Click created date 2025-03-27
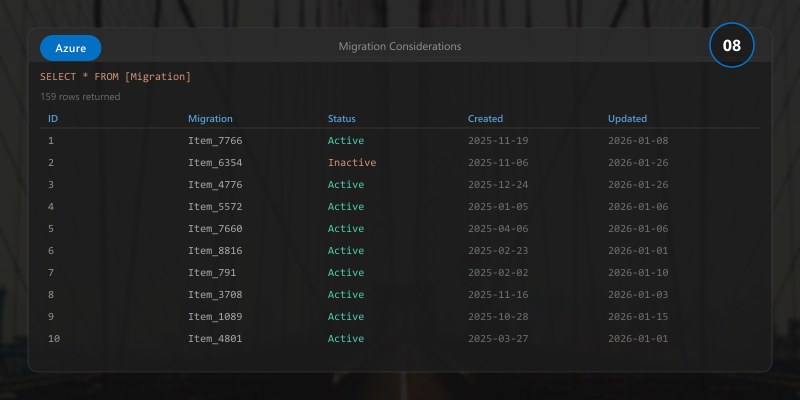Image resolution: width=800 pixels, height=400 pixels. tap(498, 338)
